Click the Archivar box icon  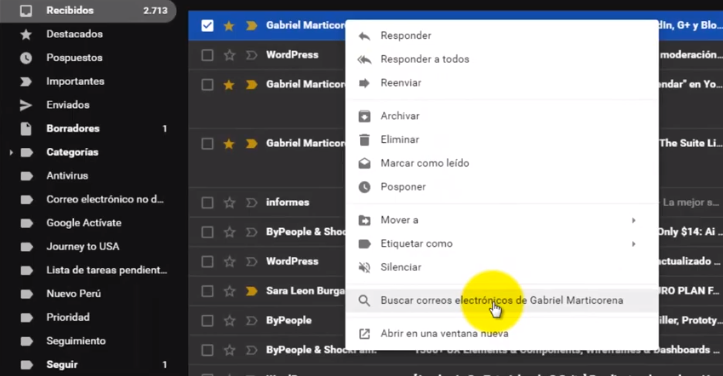[x=364, y=116]
